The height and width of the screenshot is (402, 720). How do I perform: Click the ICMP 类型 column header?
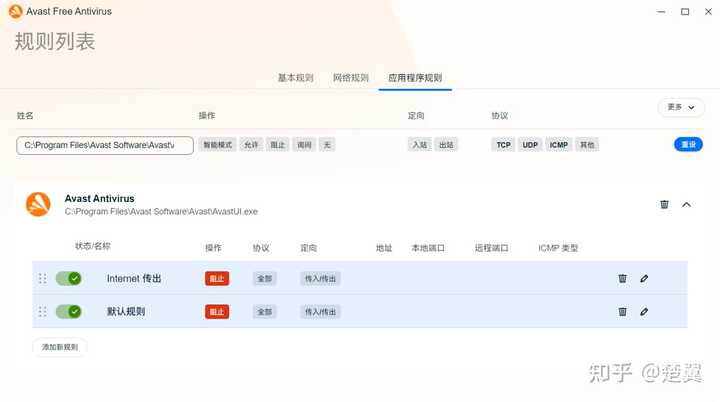[x=558, y=248]
